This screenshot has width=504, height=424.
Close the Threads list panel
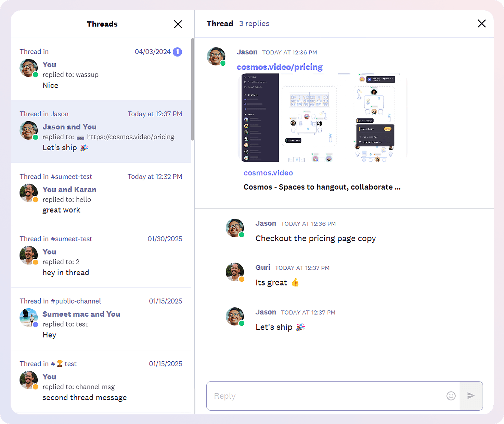tap(178, 24)
